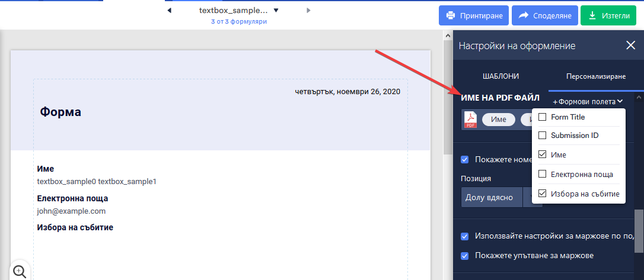This screenshot has width=644, height=280.
Task: Click the zoom magnifier icon
Action: [x=20, y=271]
